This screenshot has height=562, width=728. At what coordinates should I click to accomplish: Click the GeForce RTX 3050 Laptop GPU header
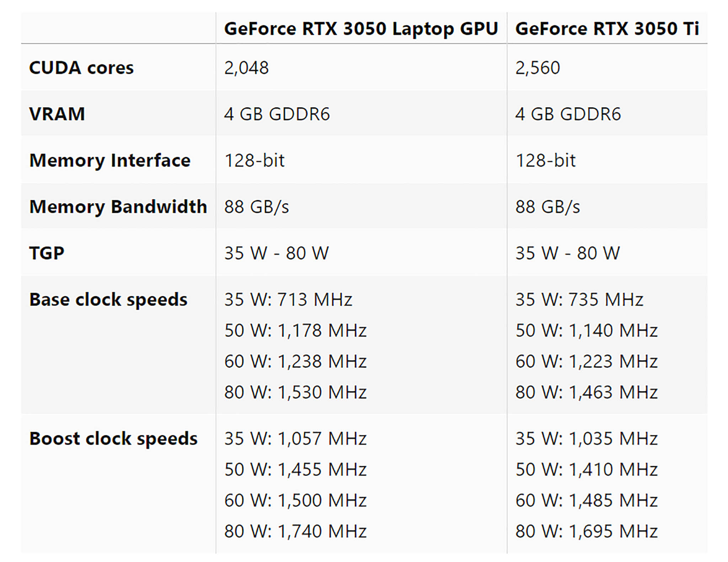pos(361,28)
